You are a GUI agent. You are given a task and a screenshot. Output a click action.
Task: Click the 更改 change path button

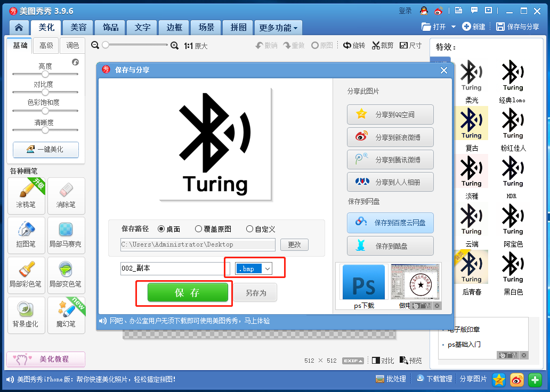point(295,245)
